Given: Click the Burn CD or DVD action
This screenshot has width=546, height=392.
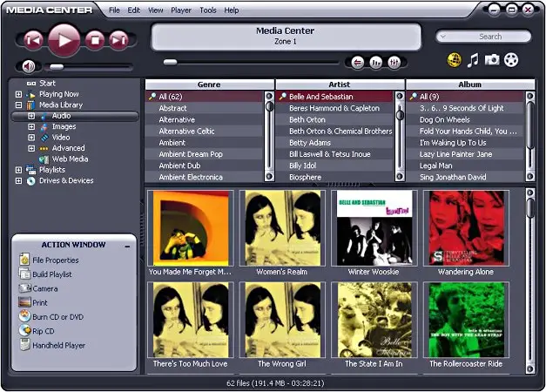Looking at the screenshot, I should [57, 317].
